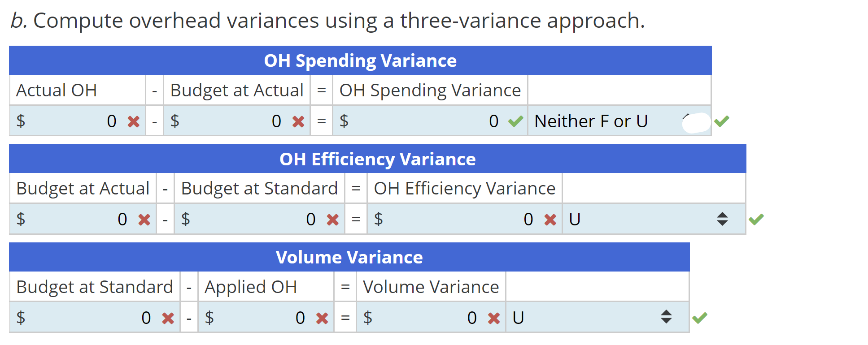Click the Budget at Standard column label
The height and width of the screenshot is (345, 868).
pos(94,287)
